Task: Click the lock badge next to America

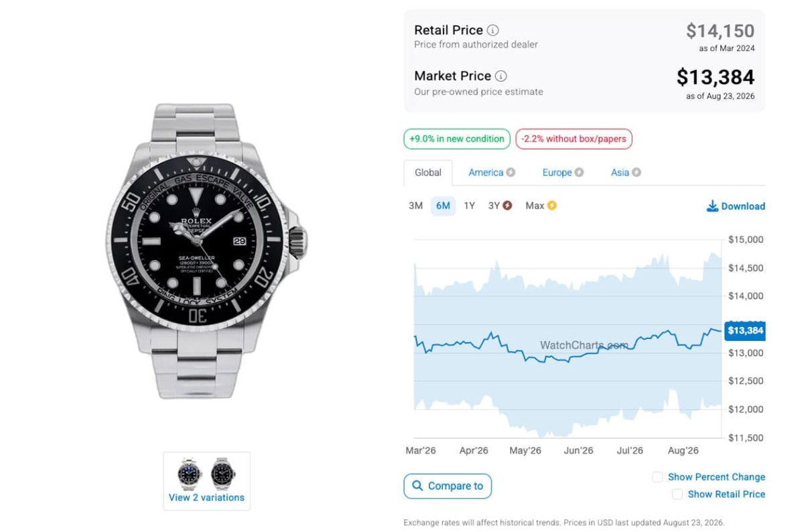Action: 511,172
